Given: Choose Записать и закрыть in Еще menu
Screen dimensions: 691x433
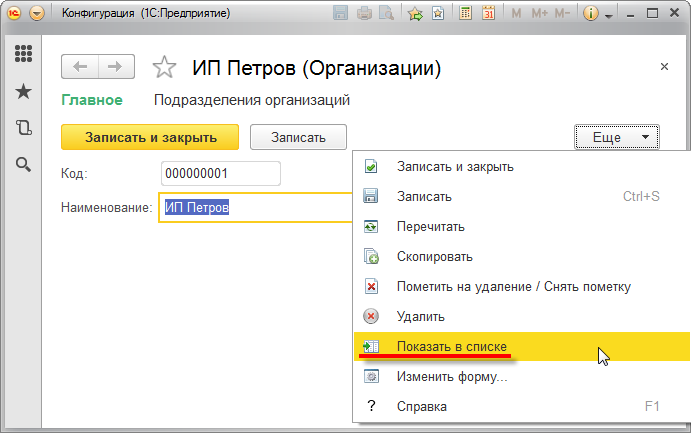Looking at the screenshot, I should [522, 167].
